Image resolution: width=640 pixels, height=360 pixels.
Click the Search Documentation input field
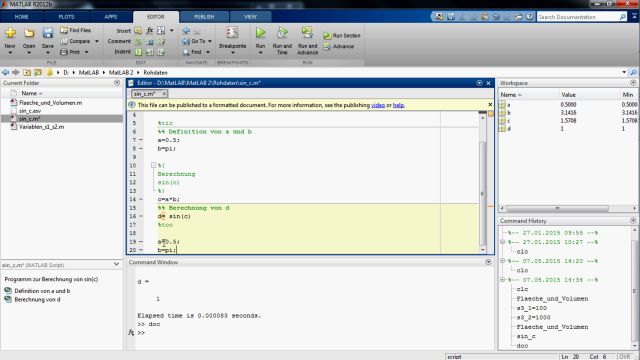[577, 17]
